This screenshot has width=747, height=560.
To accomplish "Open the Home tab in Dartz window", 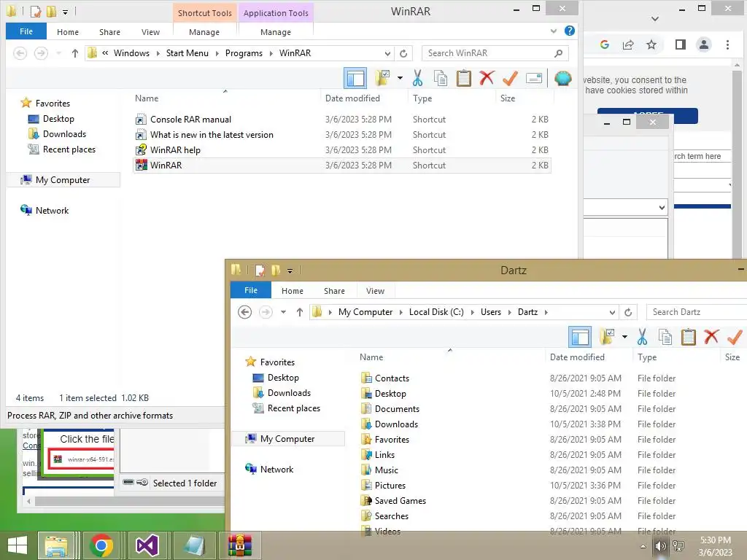I will pos(292,291).
